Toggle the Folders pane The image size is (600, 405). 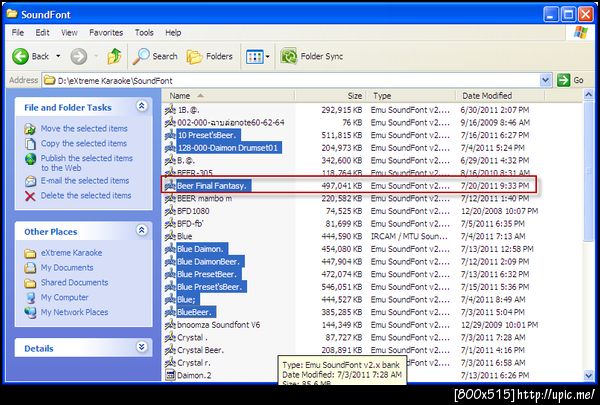click(210, 56)
